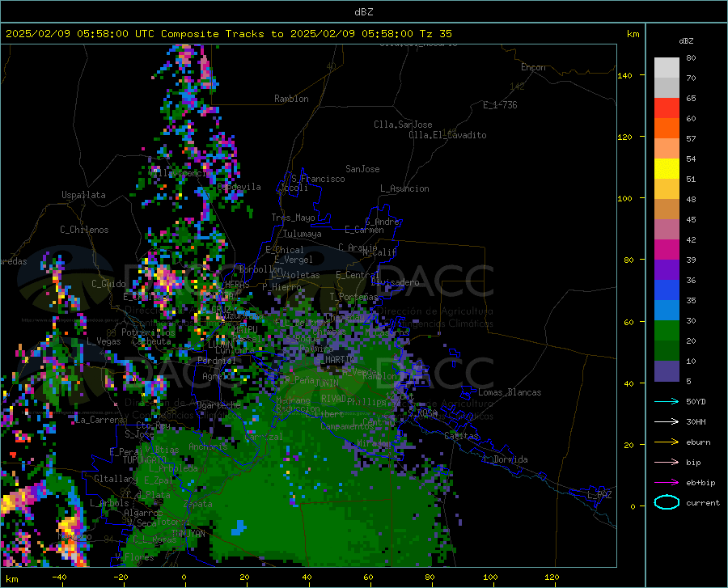Click the Divisadero label
The height and width of the screenshot is (588, 728).
395,282
